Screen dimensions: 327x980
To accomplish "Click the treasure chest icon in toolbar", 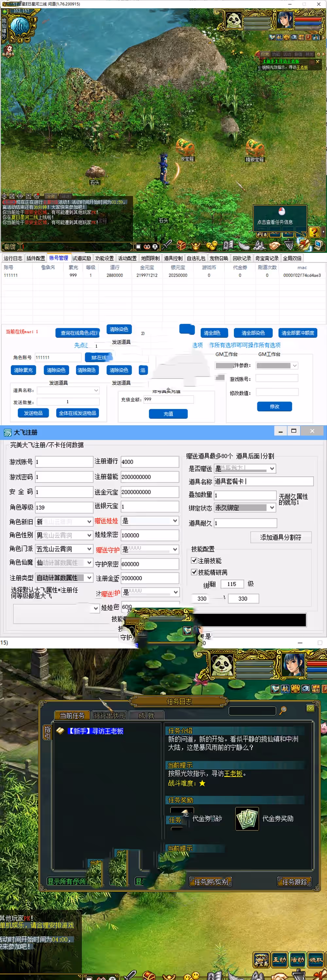I will pos(181,245).
